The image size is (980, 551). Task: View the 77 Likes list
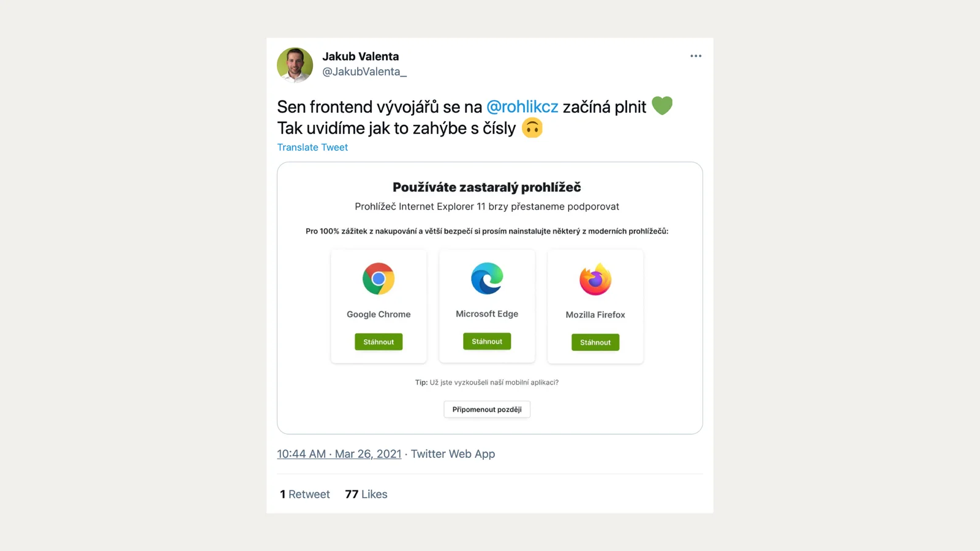coord(366,494)
